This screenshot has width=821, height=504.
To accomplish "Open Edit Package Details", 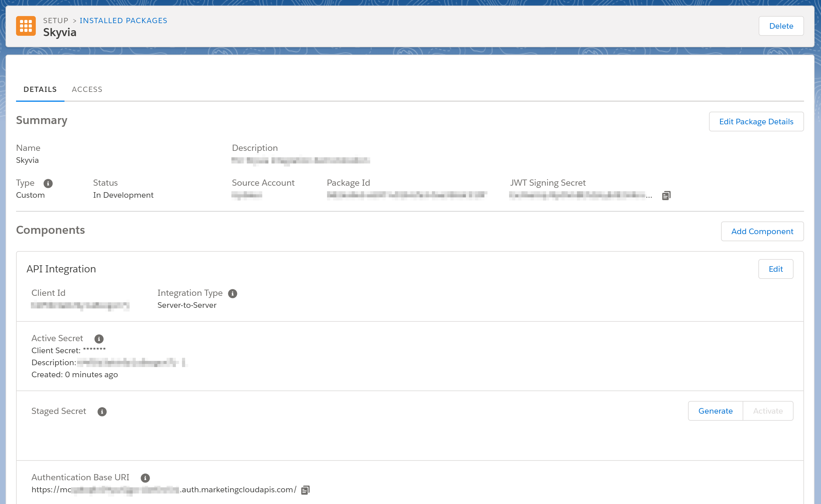I will coord(756,122).
